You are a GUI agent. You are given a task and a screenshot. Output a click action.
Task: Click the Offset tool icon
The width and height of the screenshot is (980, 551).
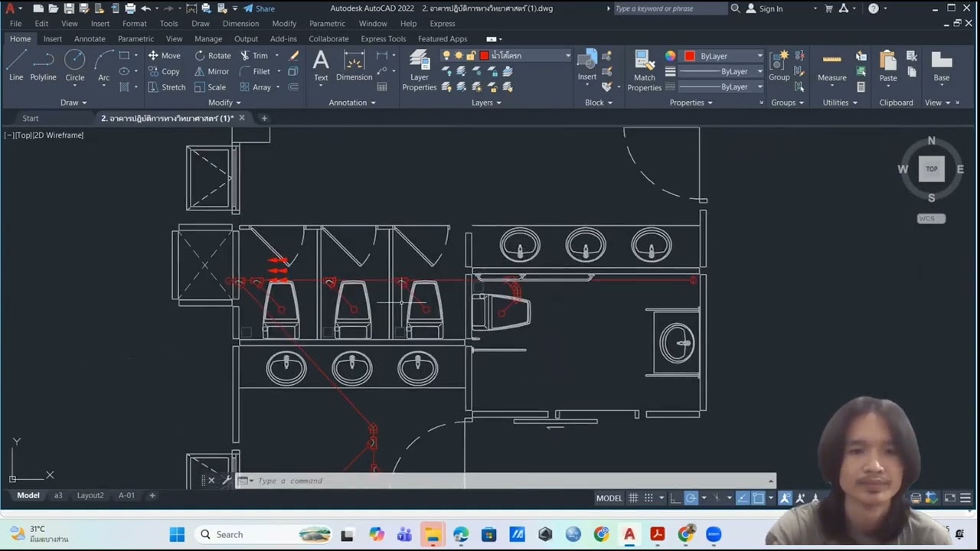pyautogui.click(x=293, y=87)
